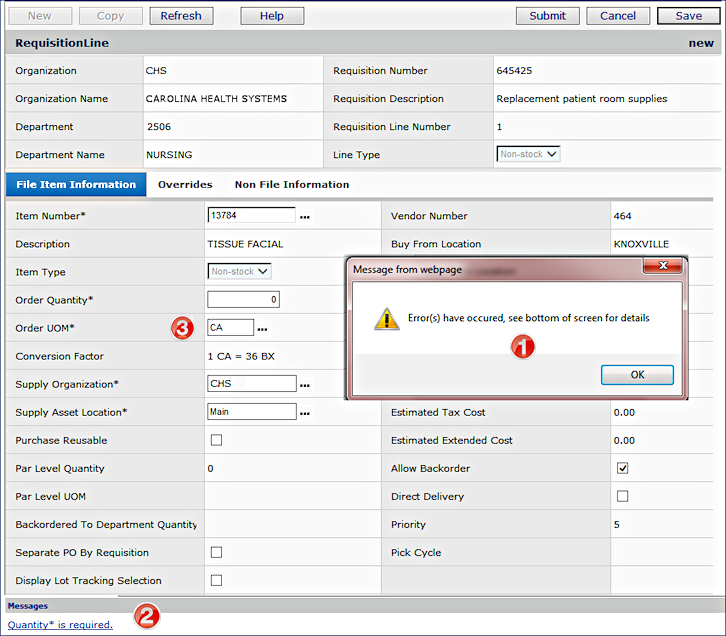Enable the Direct Delivery checkbox

pyautogui.click(x=622, y=496)
